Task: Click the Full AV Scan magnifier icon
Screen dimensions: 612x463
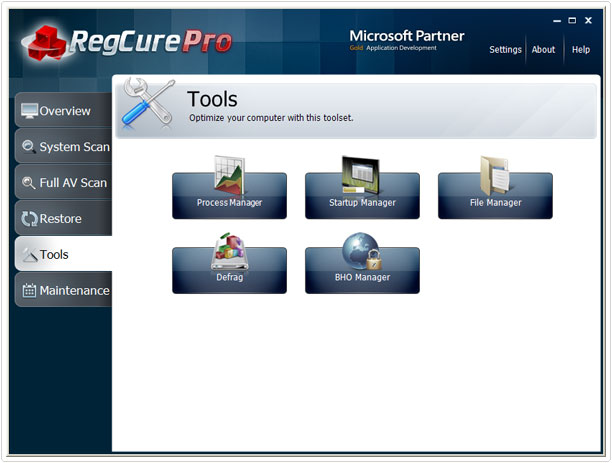Action: 28,183
